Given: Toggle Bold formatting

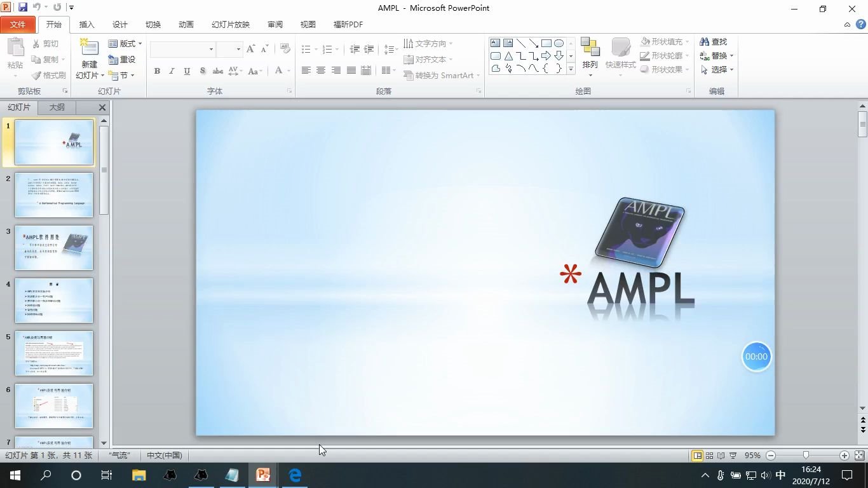Looking at the screenshot, I should (157, 71).
